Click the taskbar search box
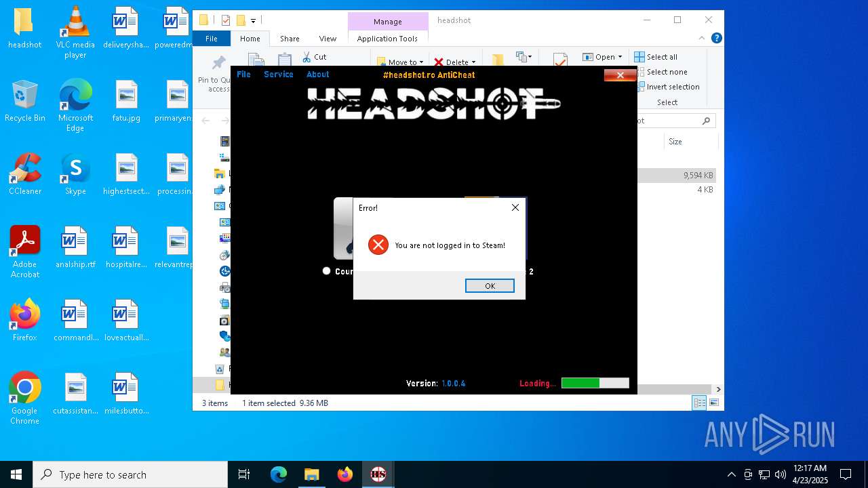Image resolution: width=868 pixels, height=488 pixels. point(130,474)
